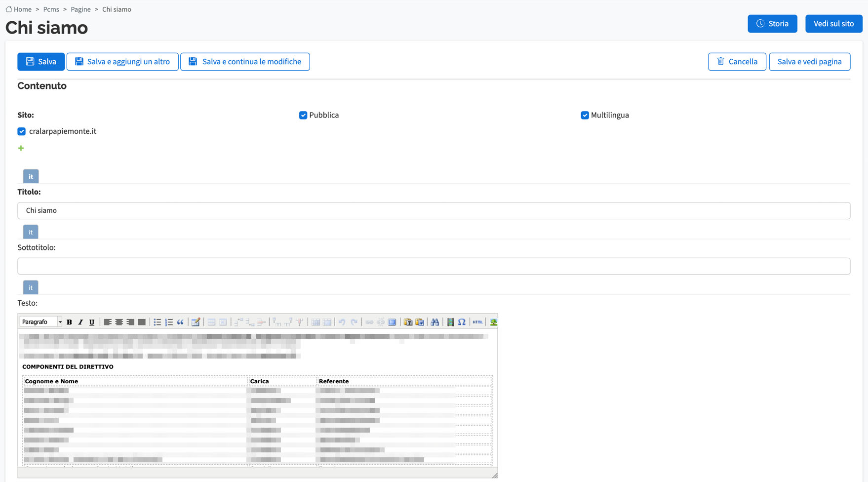The image size is (868, 482).
Task: Align text right in editor toolbar
Action: 130,322
